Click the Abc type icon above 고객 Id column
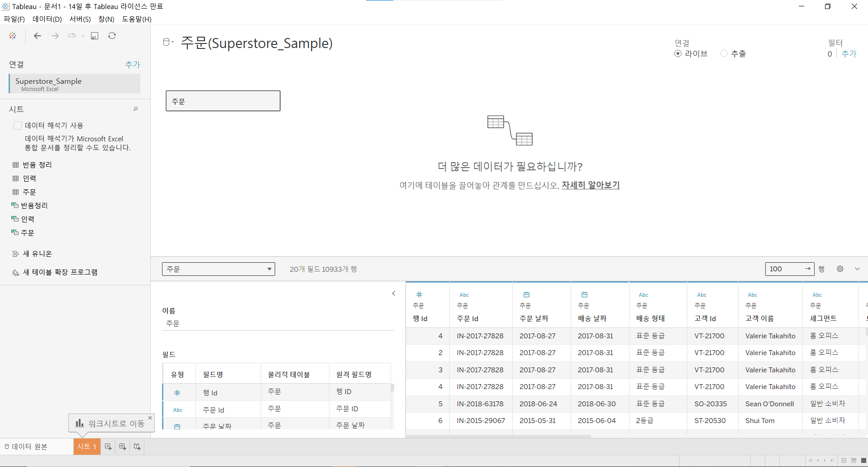The width and height of the screenshot is (868, 467). click(x=702, y=295)
